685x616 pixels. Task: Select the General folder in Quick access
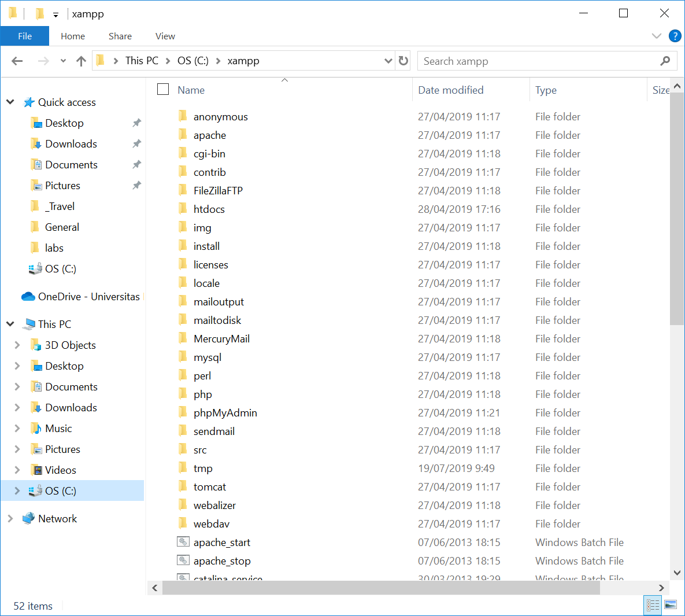coord(54,227)
